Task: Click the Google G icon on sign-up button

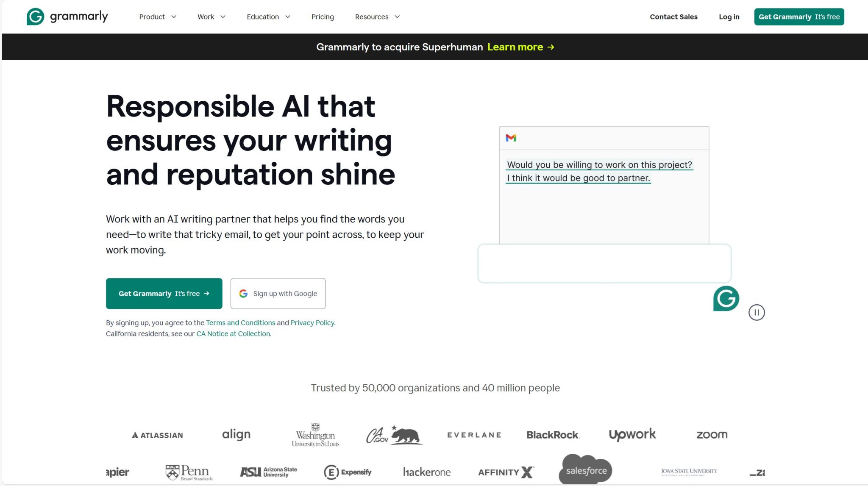Action: click(x=243, y=294)
